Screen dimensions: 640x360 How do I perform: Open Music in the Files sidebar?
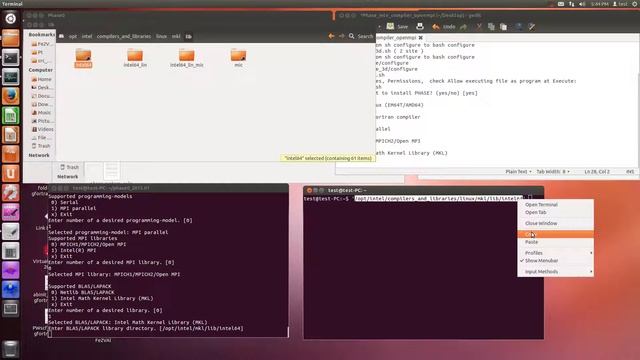tap(41, 113)
